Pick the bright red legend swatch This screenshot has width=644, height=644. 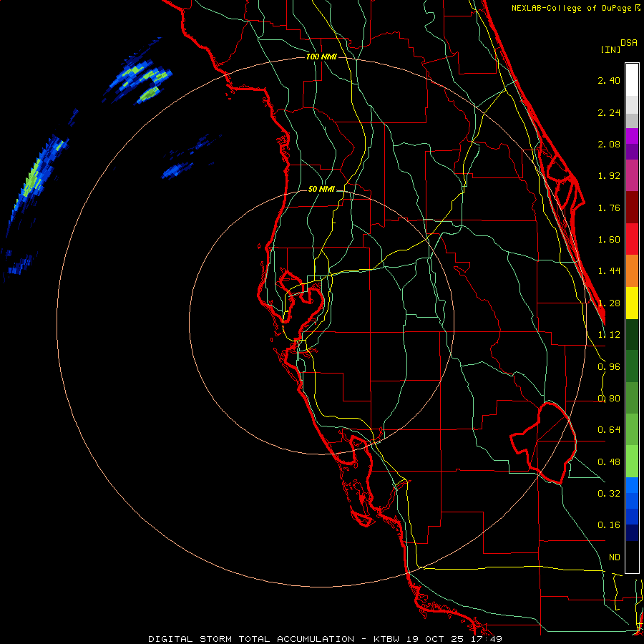(x=632, y=239)
